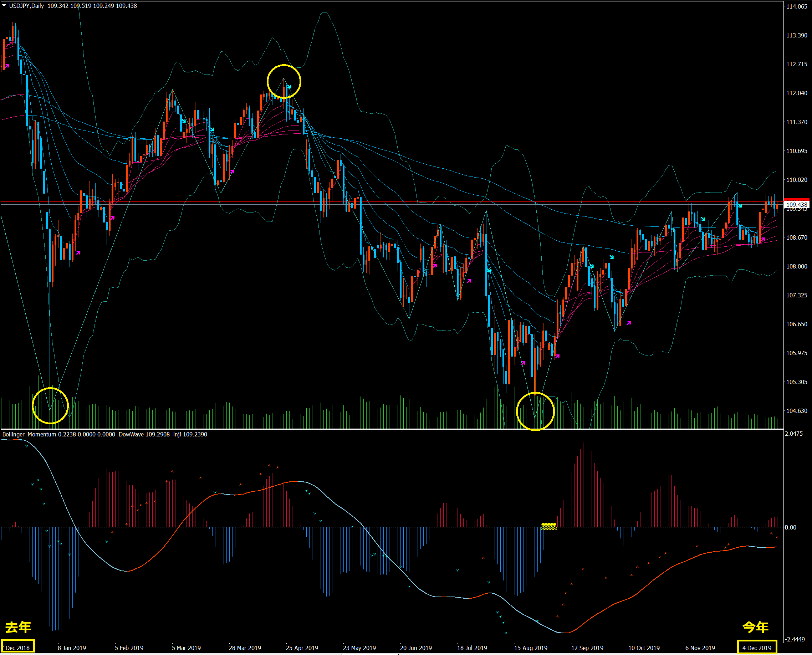Click the 去年 text label

pyautogui.click(x=18, y=627)
